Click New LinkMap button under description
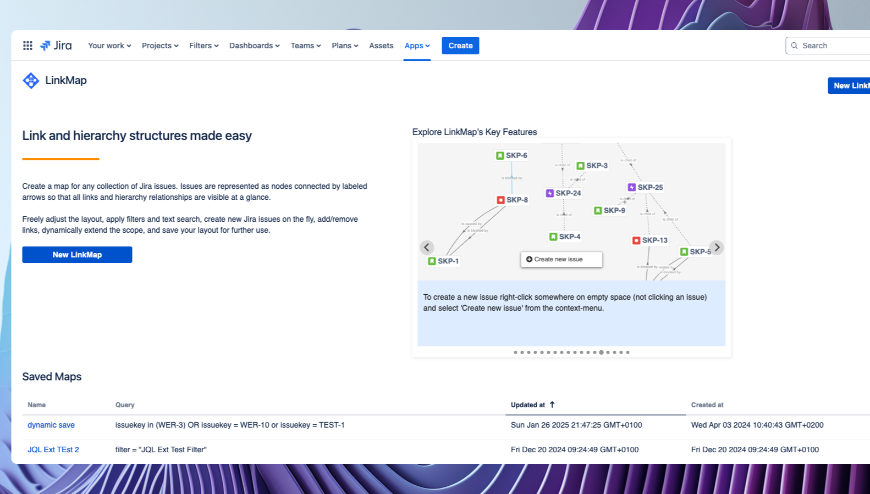The width and height of the screenshot is (870, 494). [x=77, y=255]
